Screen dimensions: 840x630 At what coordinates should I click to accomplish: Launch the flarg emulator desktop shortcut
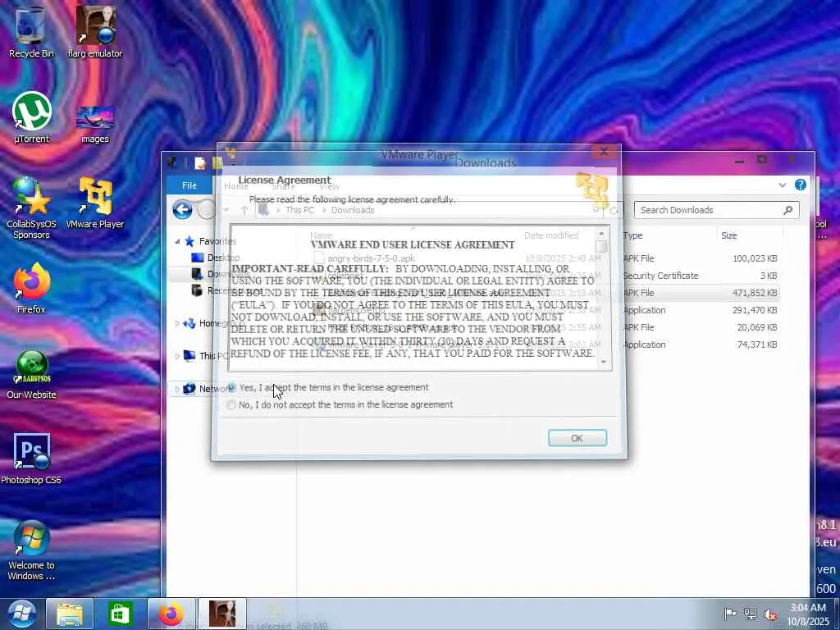click(95, 31)
